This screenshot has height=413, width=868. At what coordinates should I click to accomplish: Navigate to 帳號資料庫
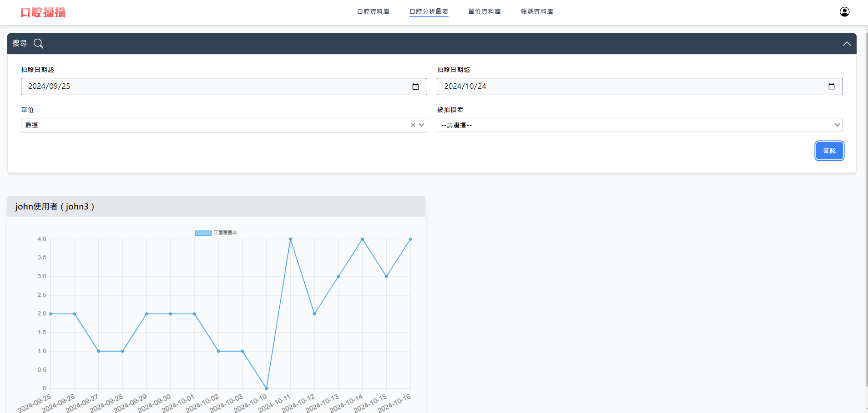click(537, 12)
